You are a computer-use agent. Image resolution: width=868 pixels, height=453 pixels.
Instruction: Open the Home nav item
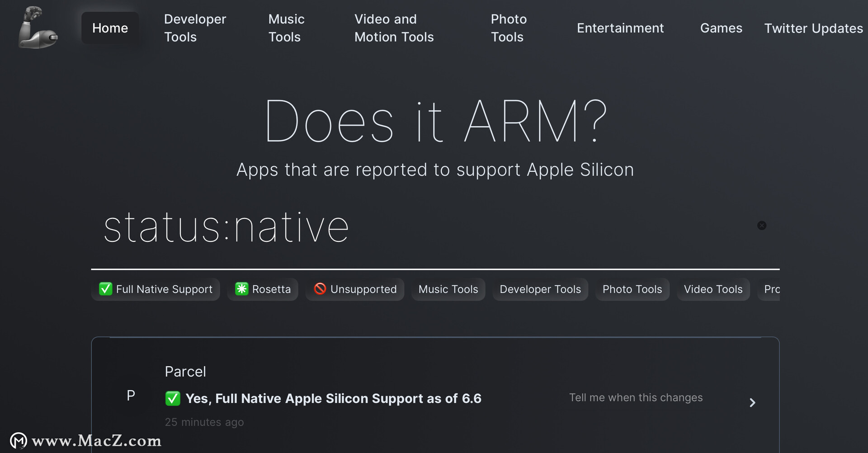coord(110,28)
